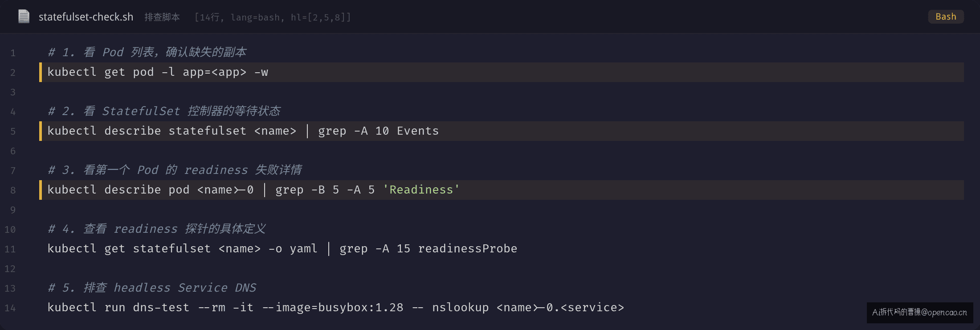This screenshot has width=980, height=330.
Task: Select line number 2 in gutter
Action: pyautogui.click(x=13, y=73)
